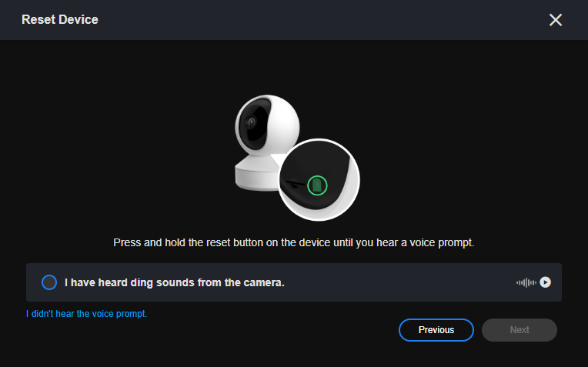The width and height of the screenshot is (588, 367).
Task: Close the Reset Device dialog
Action: pyautogui.click(x=556, y=20)
